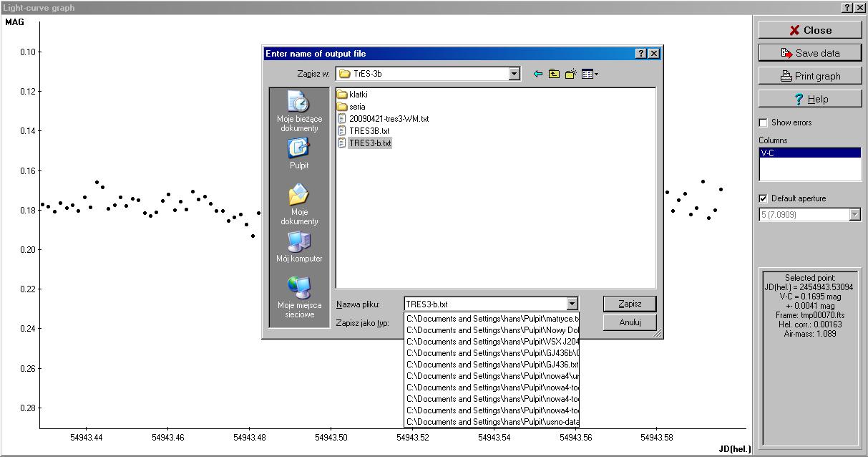Open Moje dokumenty location

299,204
